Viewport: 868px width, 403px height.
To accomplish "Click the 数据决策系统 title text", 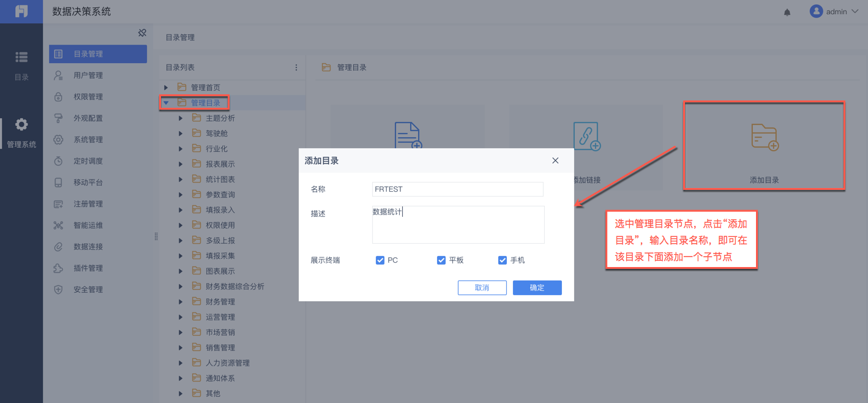I will (x=82, y=12).
